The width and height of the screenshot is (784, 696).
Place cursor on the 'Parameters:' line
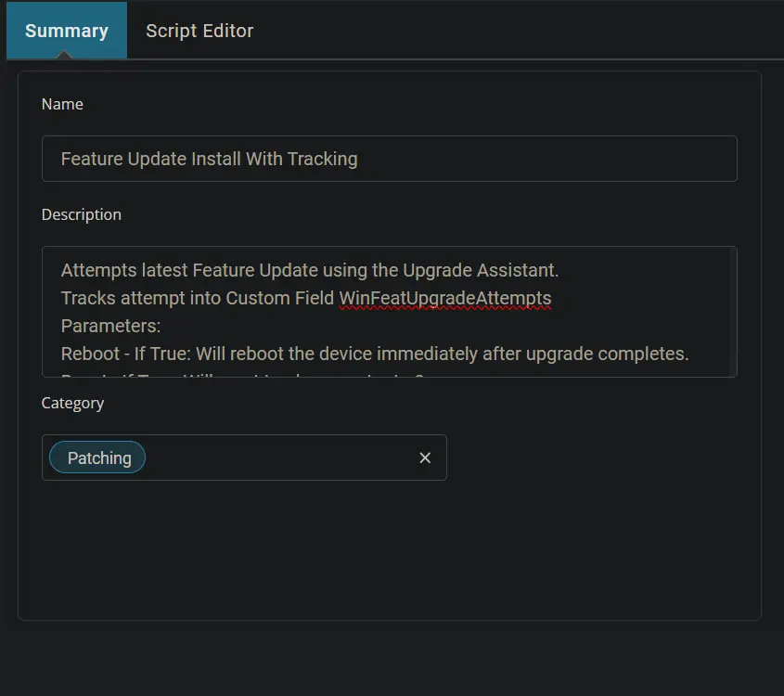[110, 326]
